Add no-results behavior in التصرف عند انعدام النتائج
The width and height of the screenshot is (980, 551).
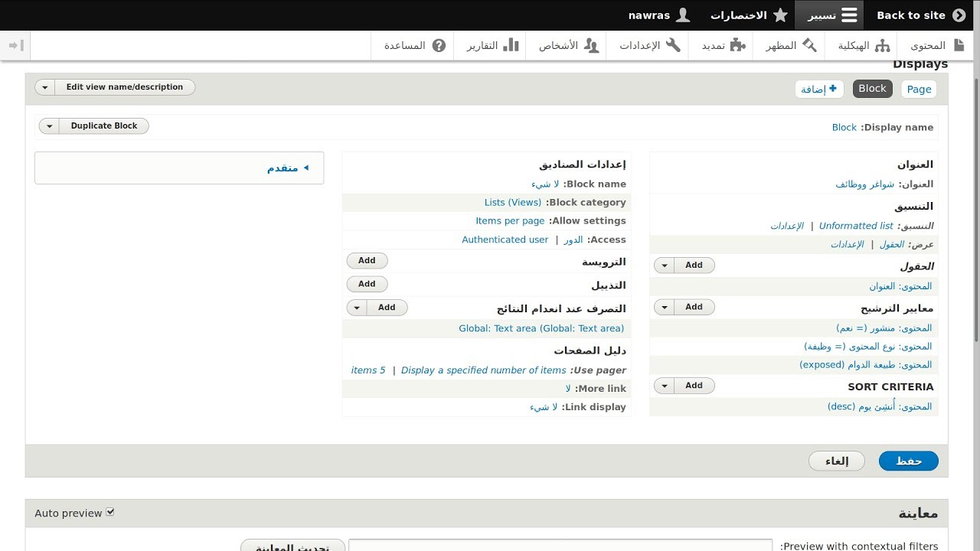click(x=387, y=308)
